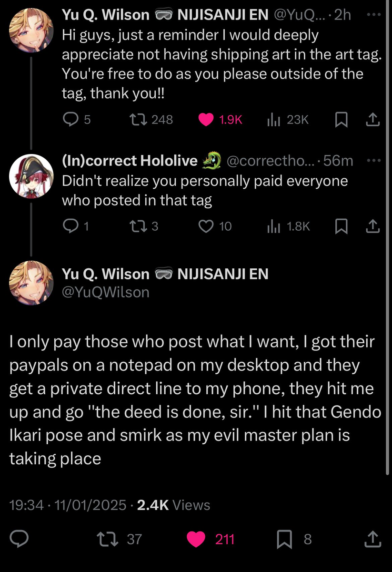Reply to the (In)correct Hololive tweet
Screen dimensions: 392x572
70,226
